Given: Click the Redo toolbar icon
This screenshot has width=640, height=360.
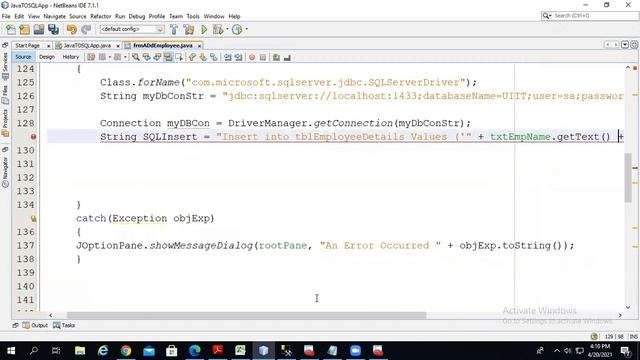Looking at the screenshot, I should pyautogui.click(x=86, y=29).
